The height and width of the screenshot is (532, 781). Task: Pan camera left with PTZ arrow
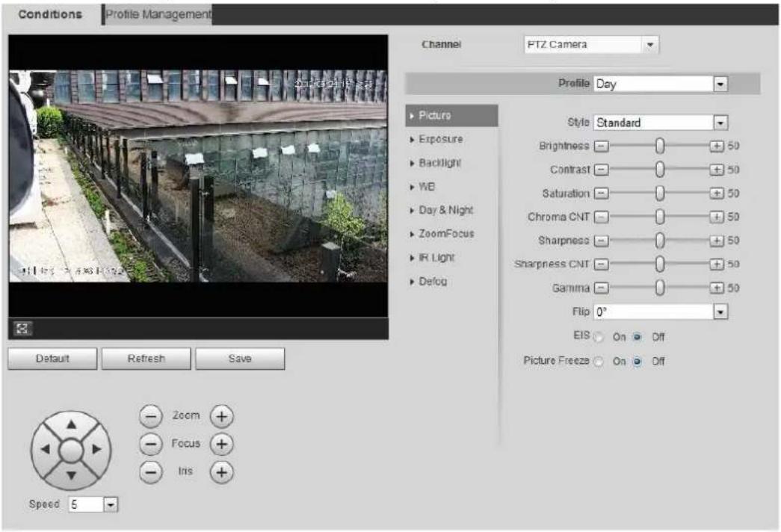(45, 449)
